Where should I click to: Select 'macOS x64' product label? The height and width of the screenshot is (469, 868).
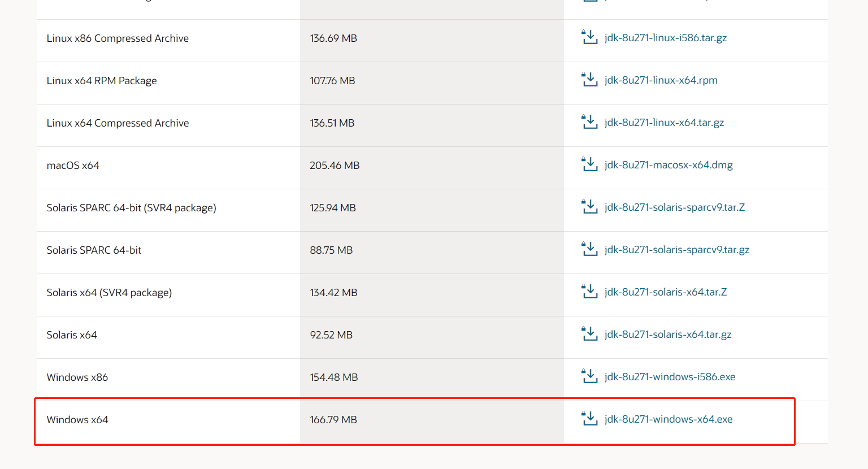[x=73, y=166]
